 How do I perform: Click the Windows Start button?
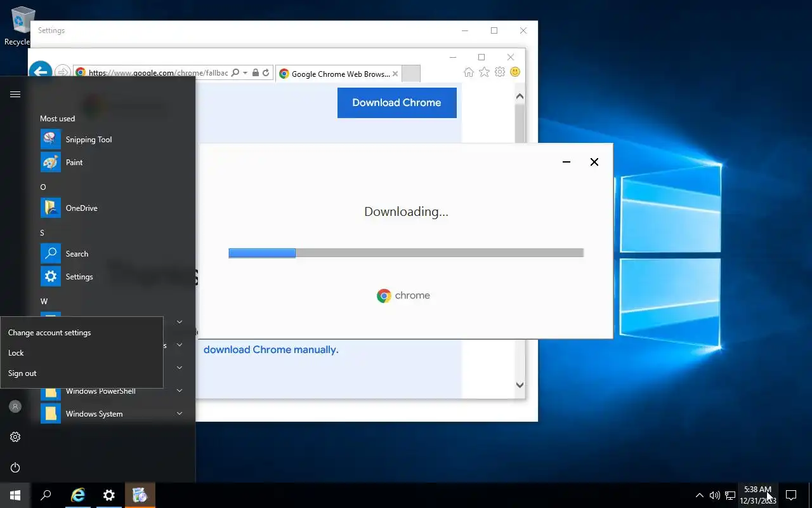[15, 495]
